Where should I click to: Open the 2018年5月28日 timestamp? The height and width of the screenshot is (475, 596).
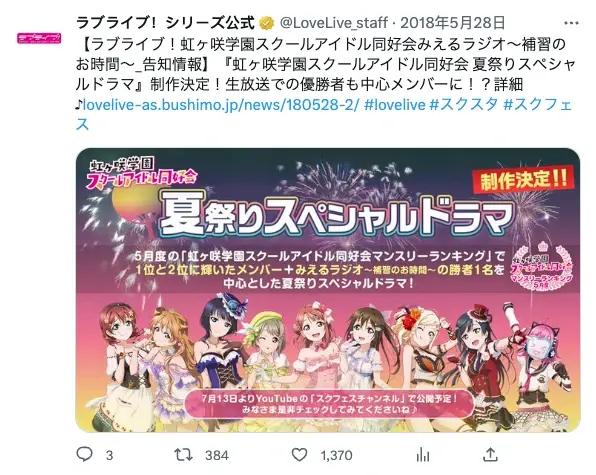(x=453, y=23)
